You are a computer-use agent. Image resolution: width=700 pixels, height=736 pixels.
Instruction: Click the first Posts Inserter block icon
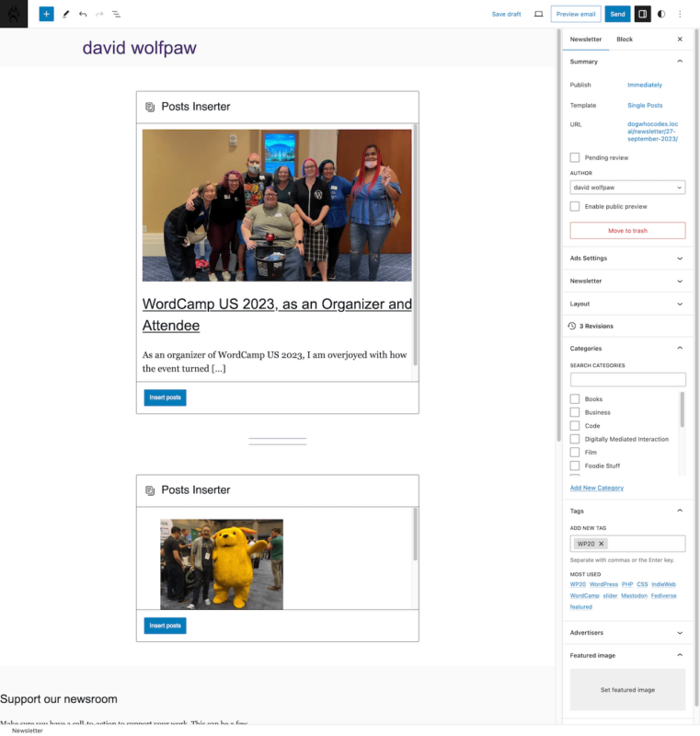pos(150,107)
